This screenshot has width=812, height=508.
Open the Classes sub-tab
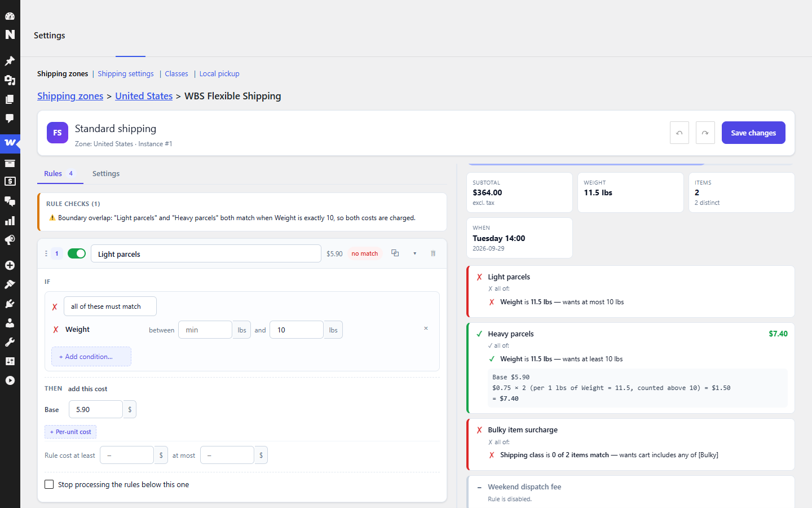(x=176, y=74)
